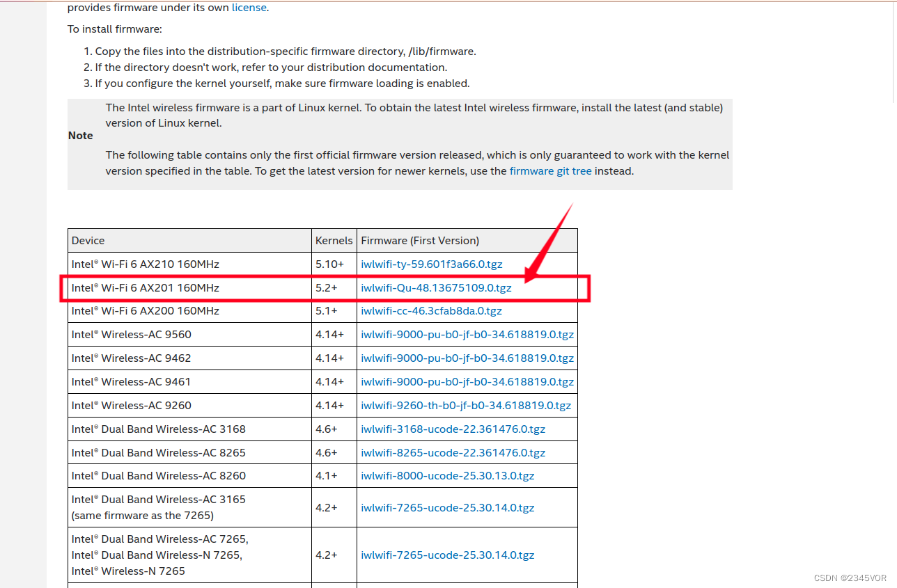Download iwlwifi-9260-th-b0-jf-b0-34.618819.0.tgz firmware
Image resolution: width=897 pixels, height=588 pixels.
click(466, 406)
